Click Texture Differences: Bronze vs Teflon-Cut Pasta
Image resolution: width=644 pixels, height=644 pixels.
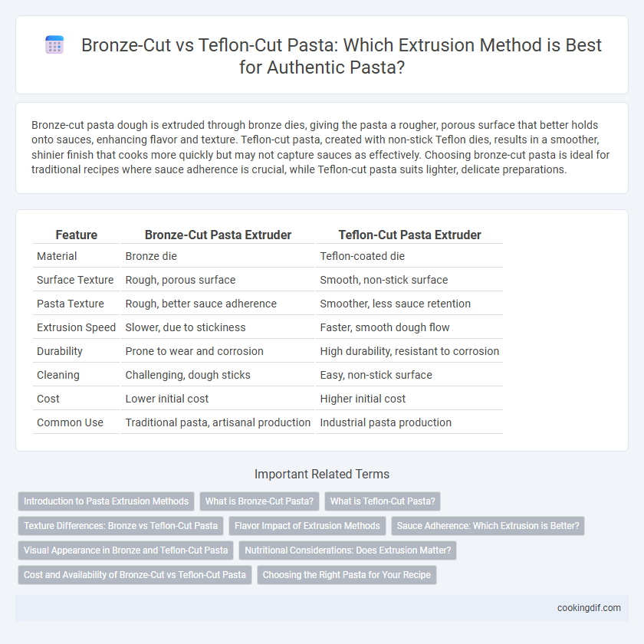(121, 526)
